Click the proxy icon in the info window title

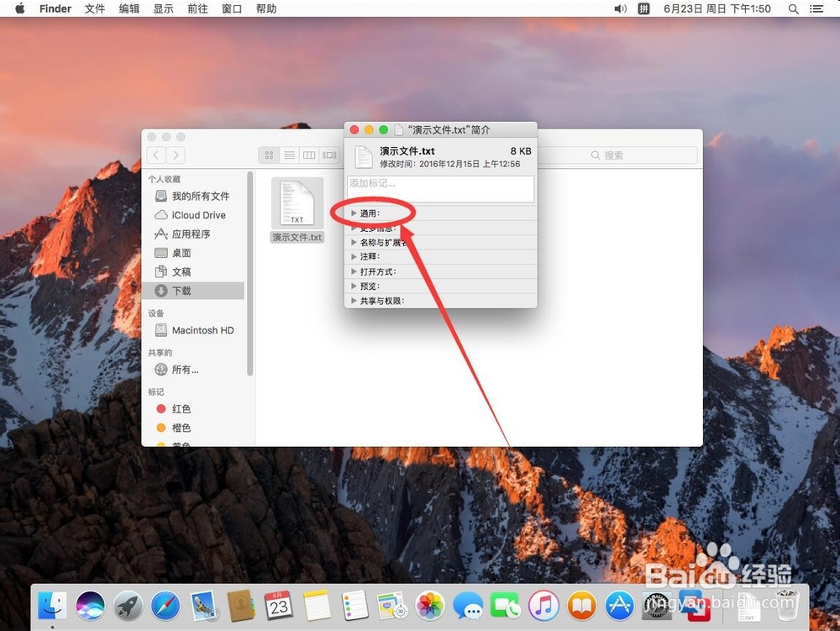click(398, 129)
